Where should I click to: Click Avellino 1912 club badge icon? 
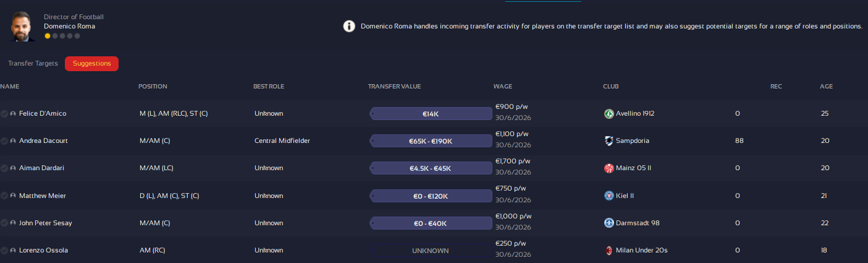pos(609,114)
